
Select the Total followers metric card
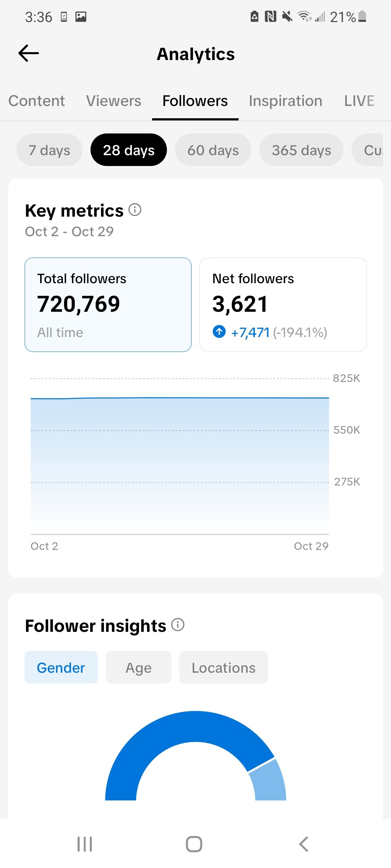(x=108, y=305)
